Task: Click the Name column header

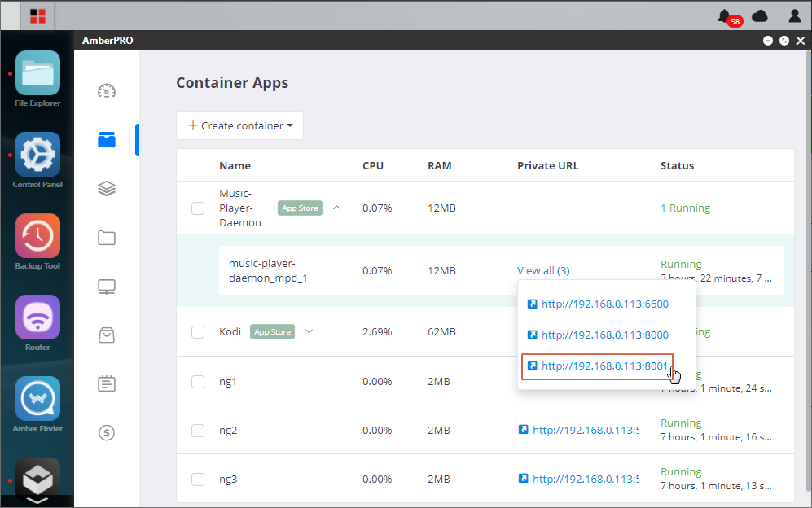Action: coord(235,166)
